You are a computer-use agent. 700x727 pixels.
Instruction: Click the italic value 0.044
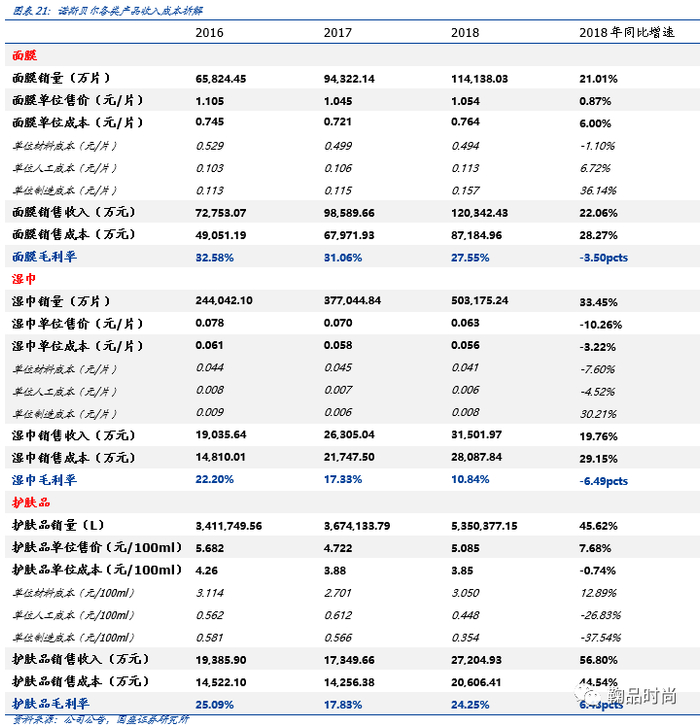pyautogui.click(x=210, y=368)
